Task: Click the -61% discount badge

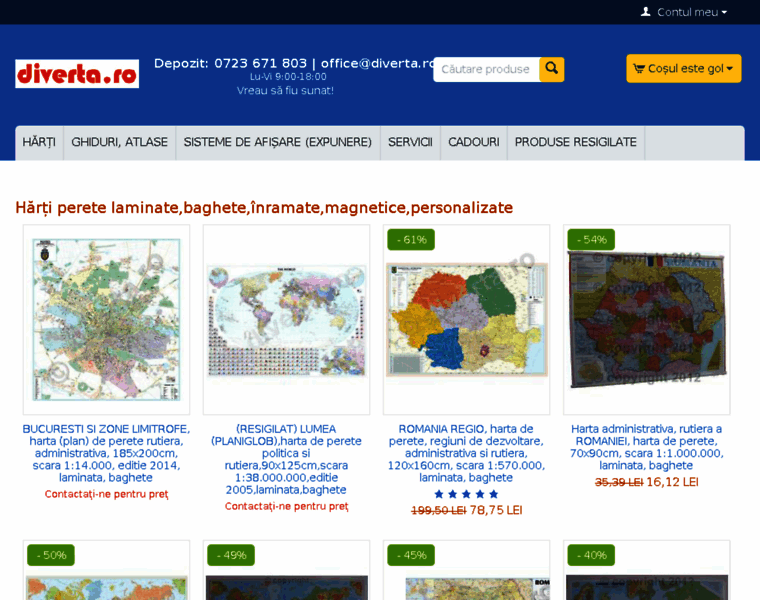Action: tap(411, 239)
